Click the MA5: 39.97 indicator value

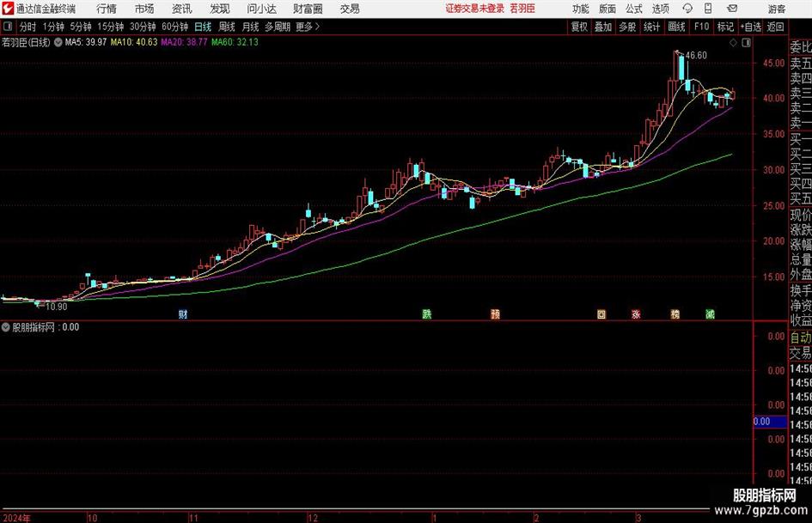tap(85, 42)
